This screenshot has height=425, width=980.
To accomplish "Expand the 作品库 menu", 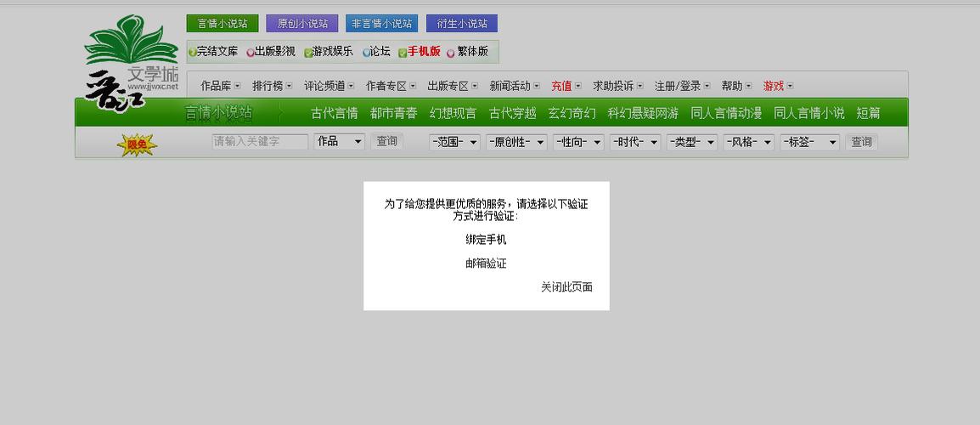I will pos(221,87).
